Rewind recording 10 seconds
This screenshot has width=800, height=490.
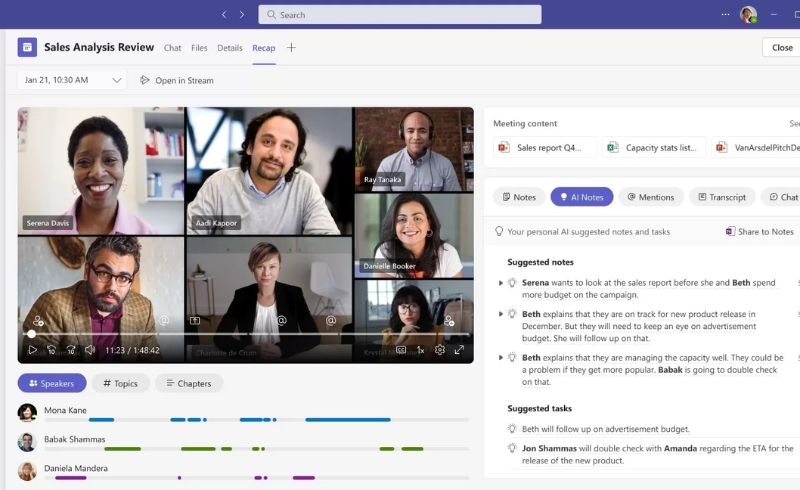(52, 350)
